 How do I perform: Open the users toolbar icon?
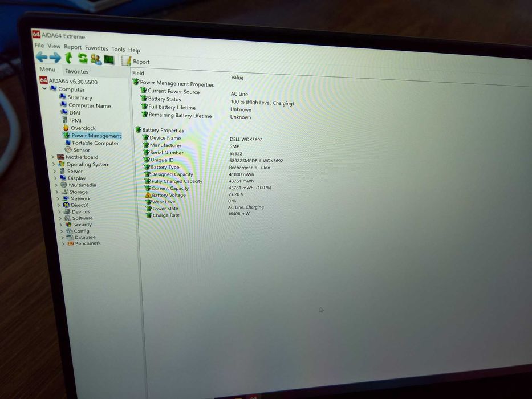pos(96,59)
